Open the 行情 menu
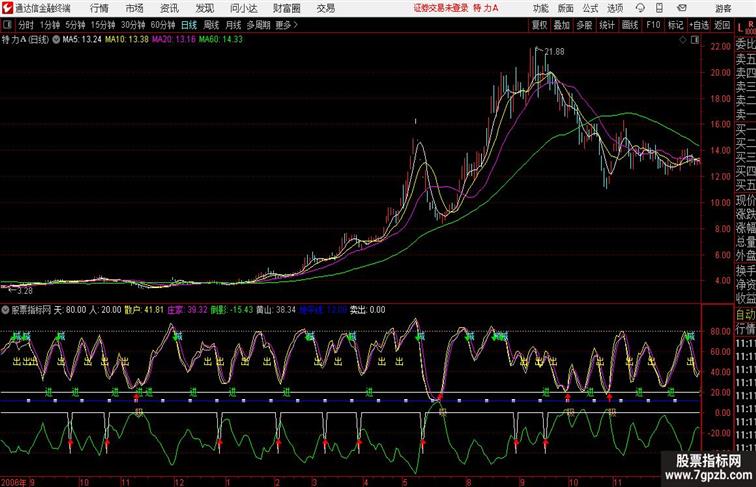Viewport: 756px width, 487px height. point(99,8)
